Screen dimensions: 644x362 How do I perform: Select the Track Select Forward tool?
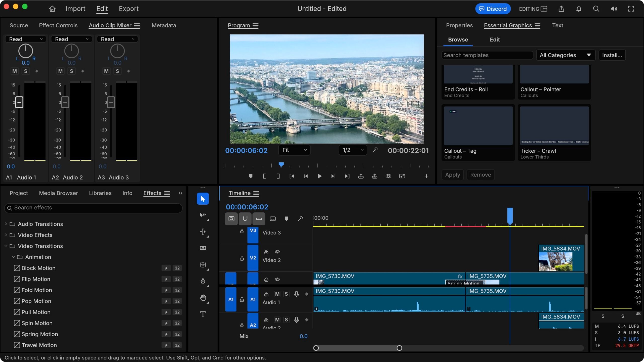tap(203, 215)
